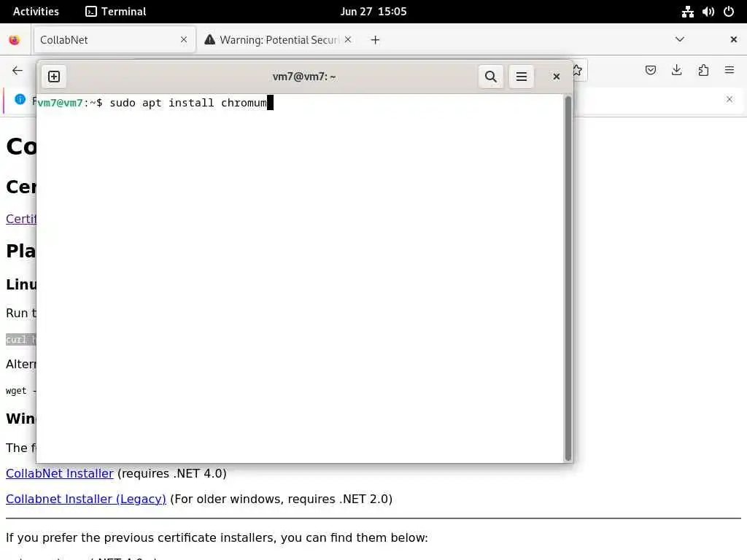Open the Activities overview
This screenshot has width=747, height=560.
tap(36, 12)
